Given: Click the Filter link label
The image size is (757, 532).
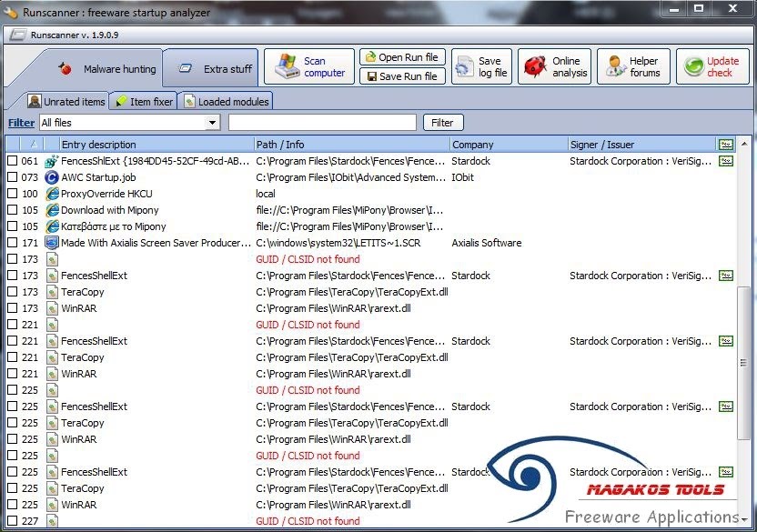Looking at the screenshot, I should (20, 122).
